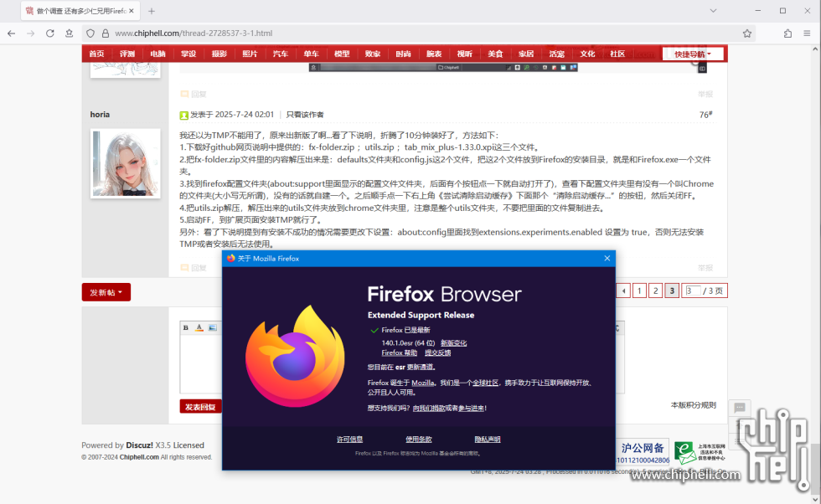Click the horia username
Image resolution: width=821 pixels, height=504 pixels.
click(100, 114)
